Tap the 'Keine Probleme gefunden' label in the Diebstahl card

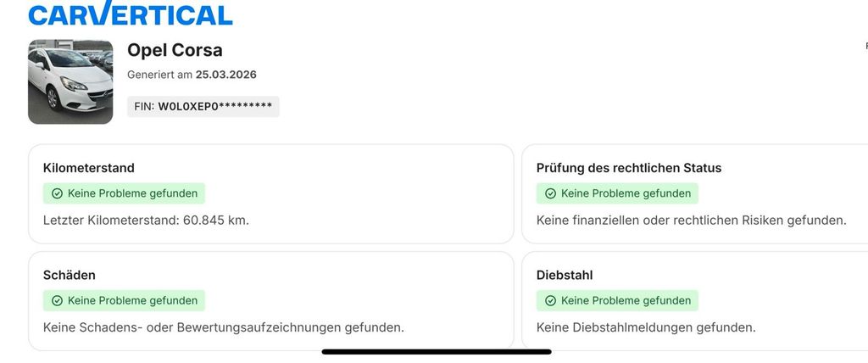click(626, 300)
